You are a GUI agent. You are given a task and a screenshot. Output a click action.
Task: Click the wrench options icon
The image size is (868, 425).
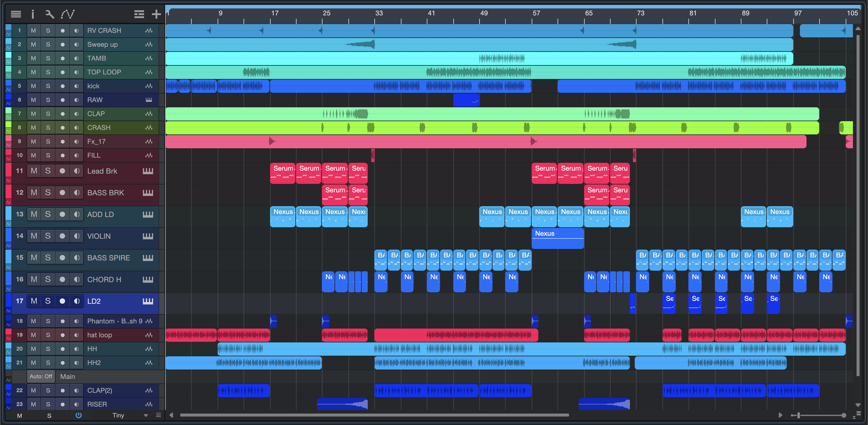coord(49,14)
